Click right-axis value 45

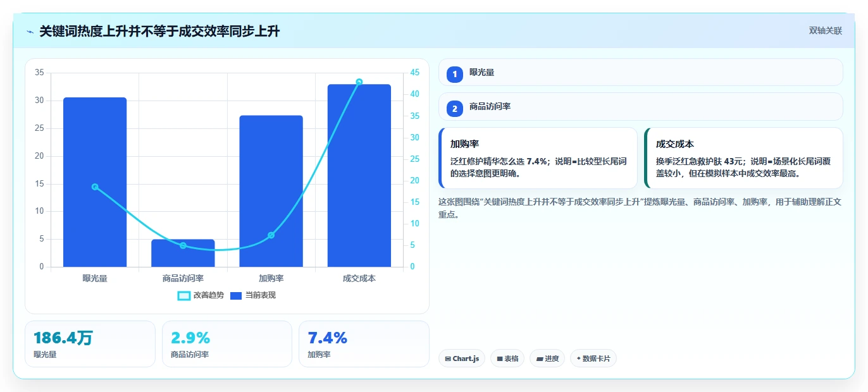415,73
